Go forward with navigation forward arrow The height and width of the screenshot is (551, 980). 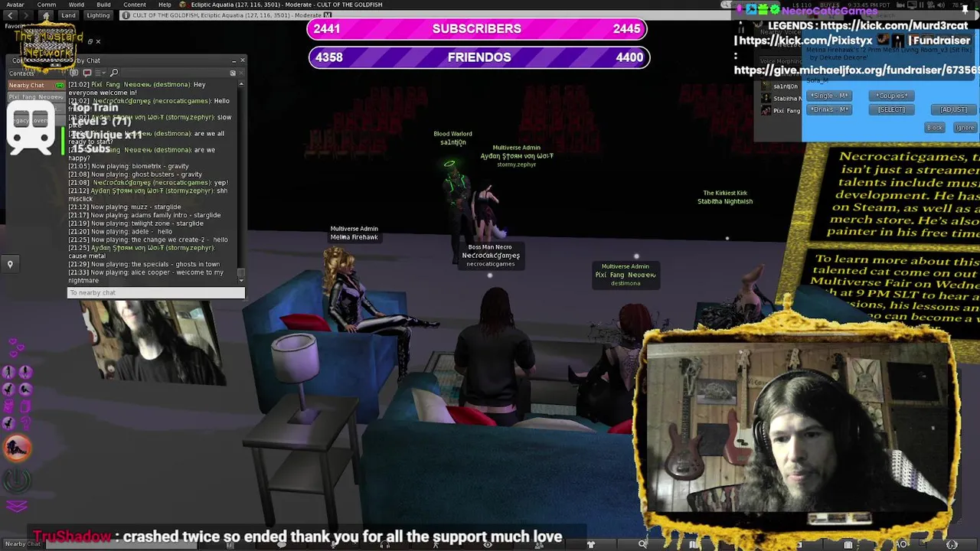(x=26, y=15)
